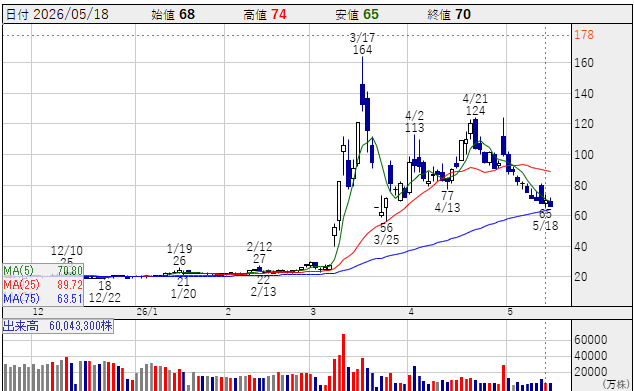Image resolution: width=634 pixels, height=391 pixels.
Task: Click the 120 price axis label
Action: [584, 124]
